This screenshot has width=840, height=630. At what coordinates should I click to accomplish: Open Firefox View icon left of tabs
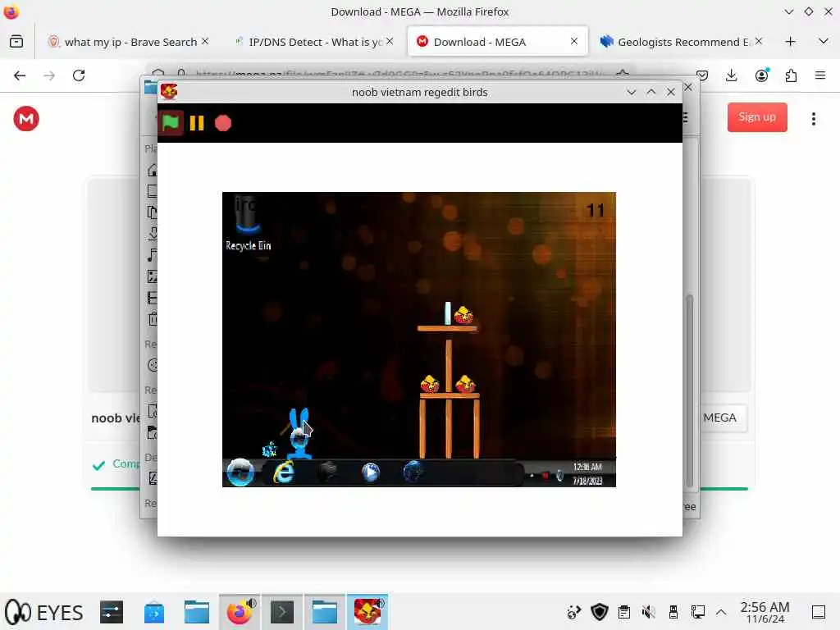16,41
